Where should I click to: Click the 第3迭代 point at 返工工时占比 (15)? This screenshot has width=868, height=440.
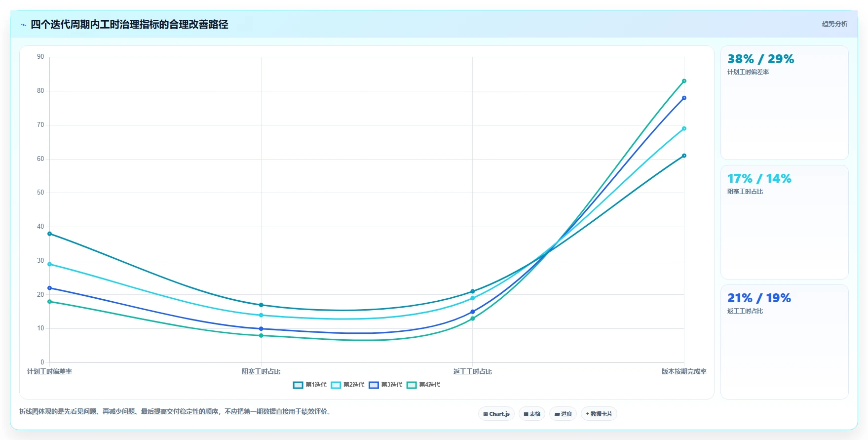point(472,312)
